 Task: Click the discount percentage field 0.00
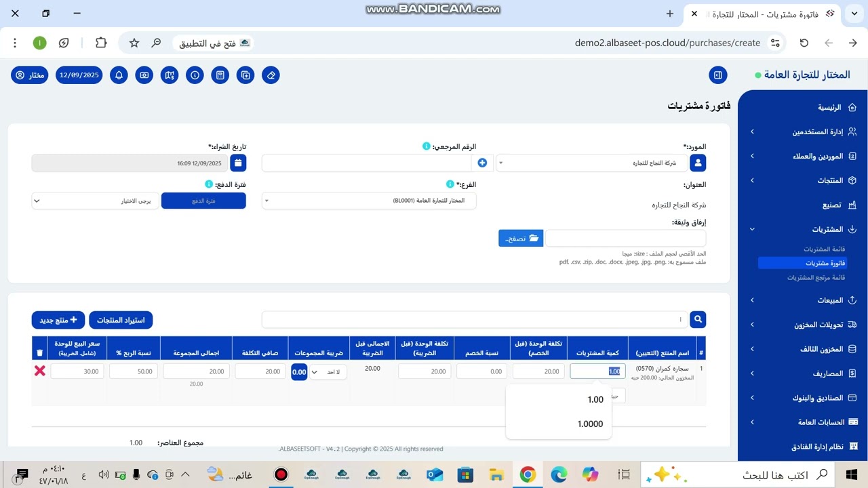click(481, 371)
